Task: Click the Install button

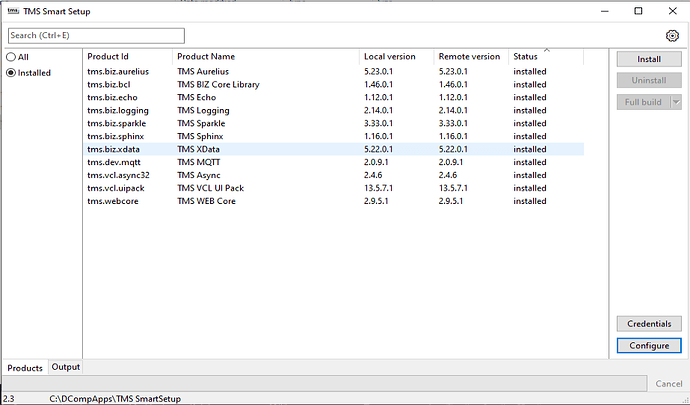Action: [x=649, y=59]
